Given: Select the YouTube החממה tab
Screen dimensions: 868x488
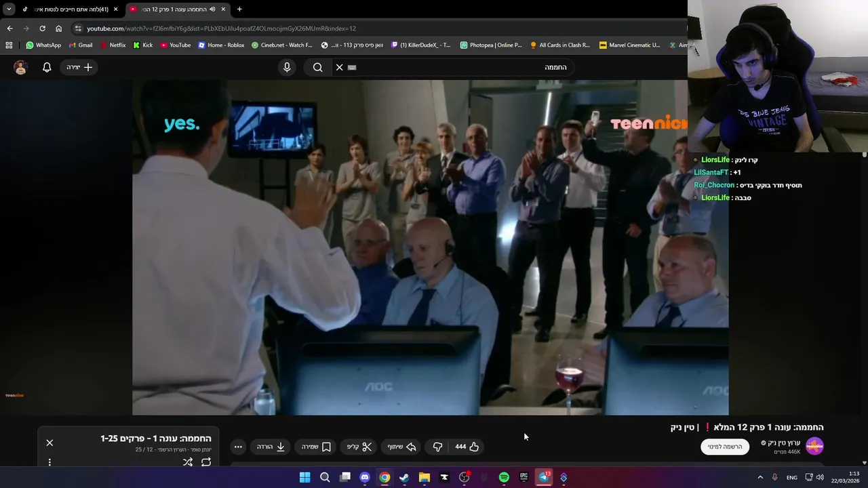Looking at the screenshot, I should [x=178, y=9].
